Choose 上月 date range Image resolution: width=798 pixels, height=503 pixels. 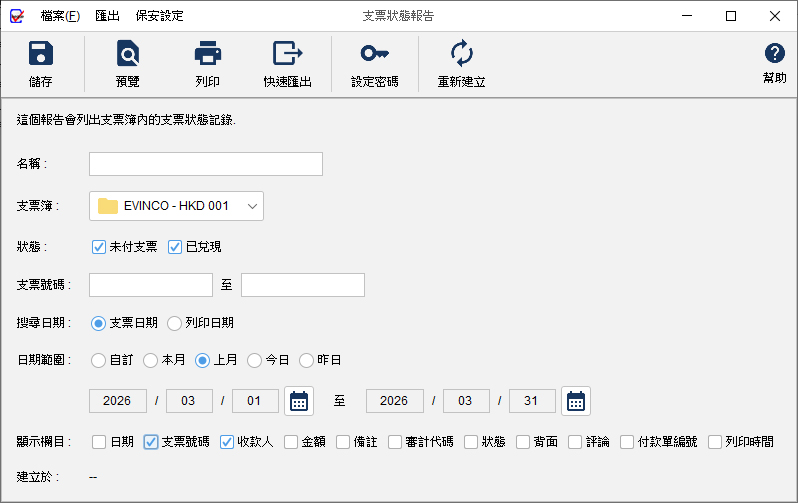tap(202, 360)
